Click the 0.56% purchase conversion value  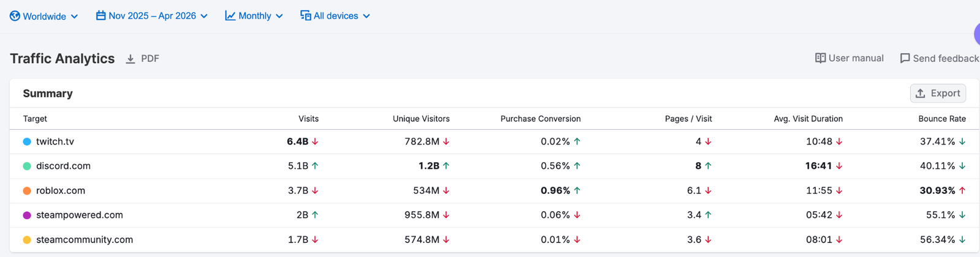pyautogui.click(x=556, y=166)
